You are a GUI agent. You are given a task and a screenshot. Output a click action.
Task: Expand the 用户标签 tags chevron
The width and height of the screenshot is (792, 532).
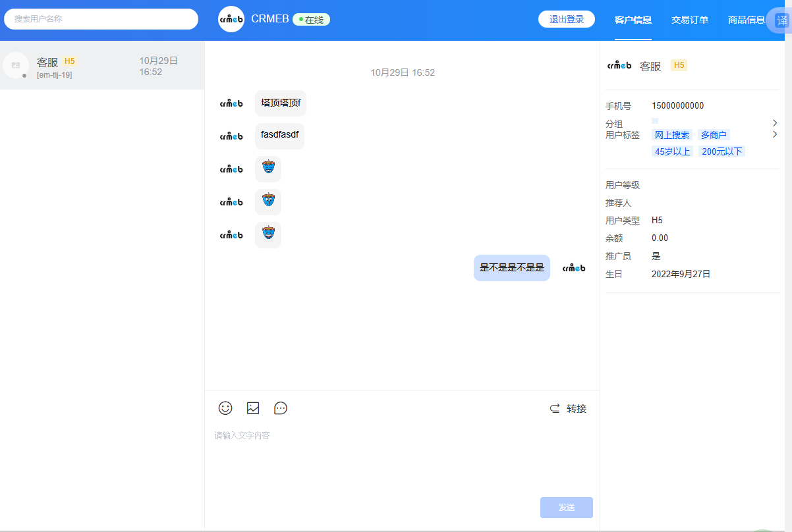(x=775, y=134)
